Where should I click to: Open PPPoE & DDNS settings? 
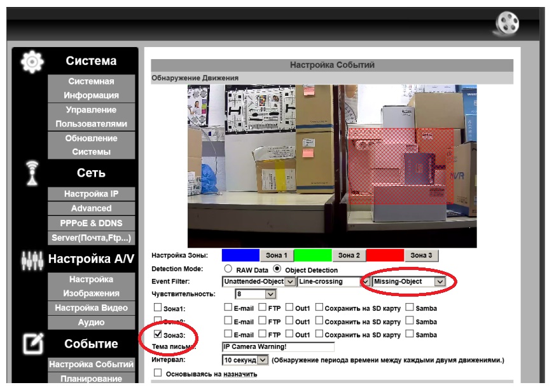pos(91,223)
